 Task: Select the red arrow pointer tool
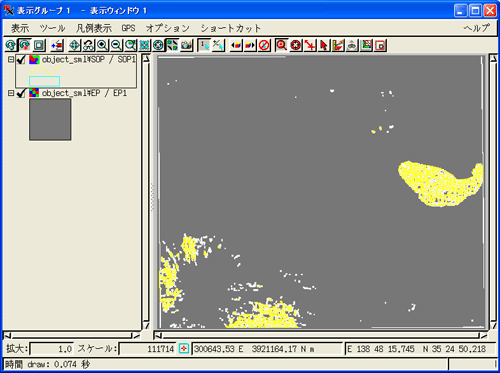[x=324, y=45]
